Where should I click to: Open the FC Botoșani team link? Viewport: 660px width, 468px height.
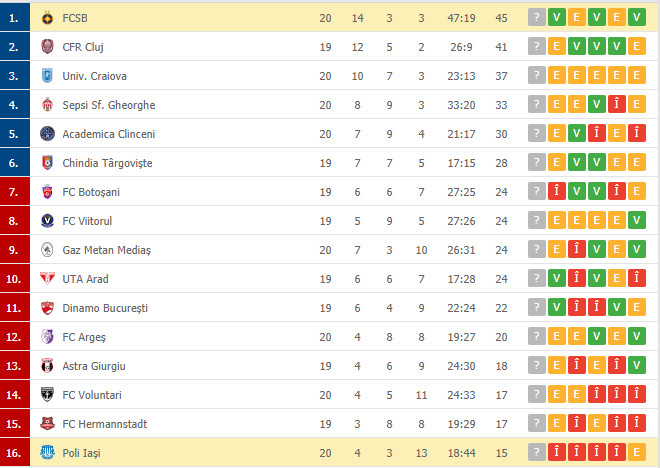[x=91, y=192]
